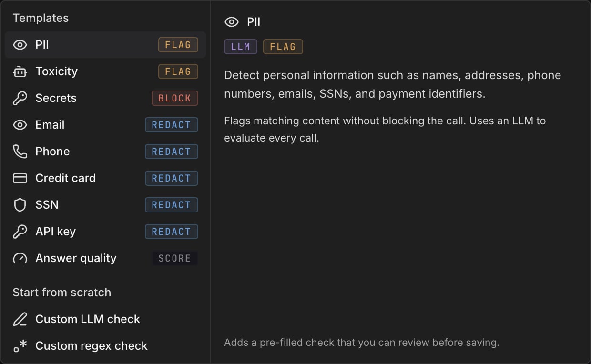This screenshot has width=591, height=364.
Task: Choose the Secrets template
Action: 105,98
